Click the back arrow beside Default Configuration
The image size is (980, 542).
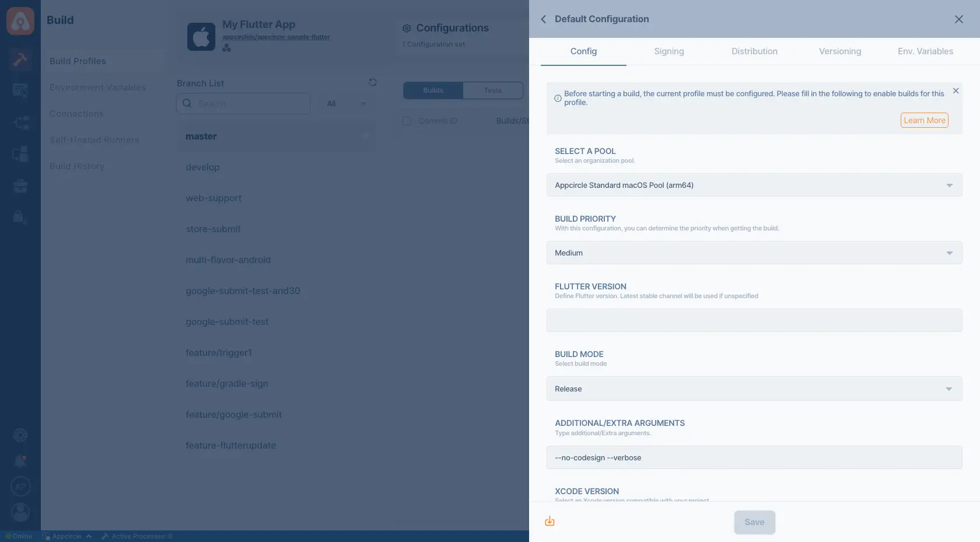click(x=543, y=19)
